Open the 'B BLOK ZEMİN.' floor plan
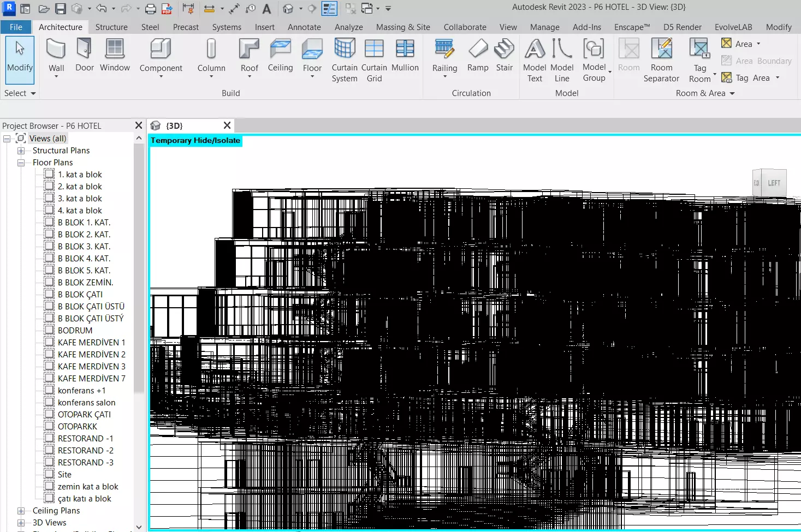Screen dimensions: 801x532 tap(85, 283)
